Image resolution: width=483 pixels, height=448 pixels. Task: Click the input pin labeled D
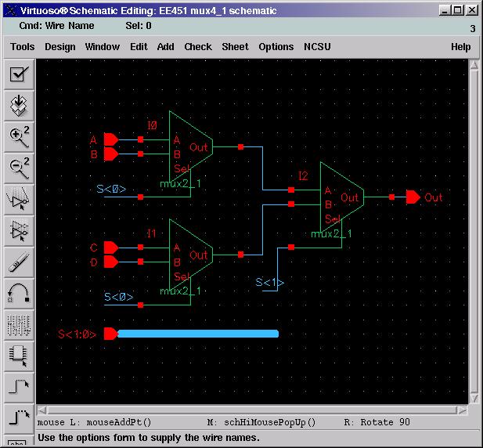coord(111,262)
